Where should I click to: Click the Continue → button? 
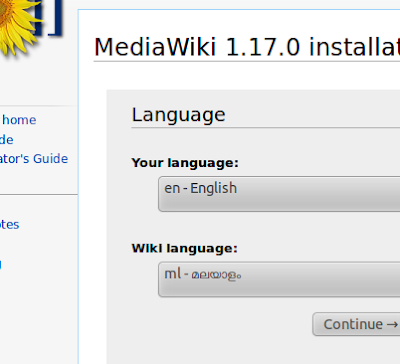point(356,324)
